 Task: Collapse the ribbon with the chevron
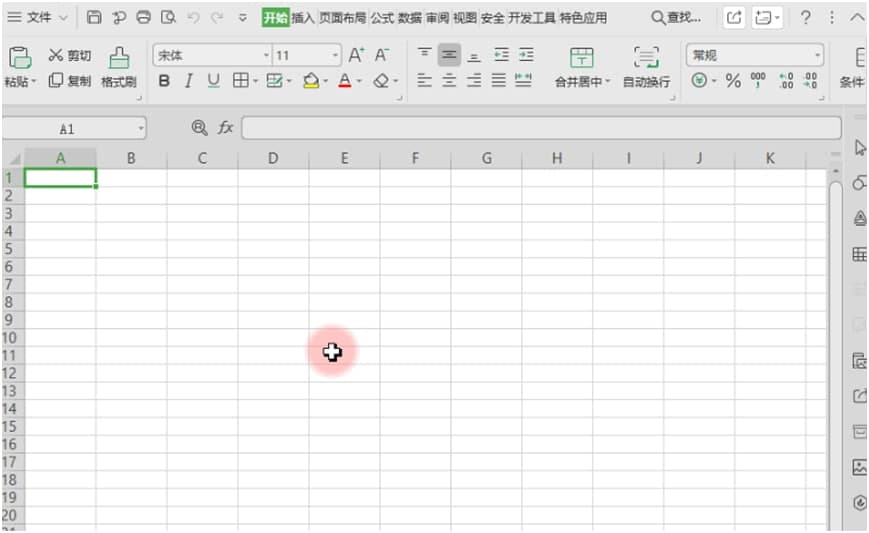(x=857, y=18)
